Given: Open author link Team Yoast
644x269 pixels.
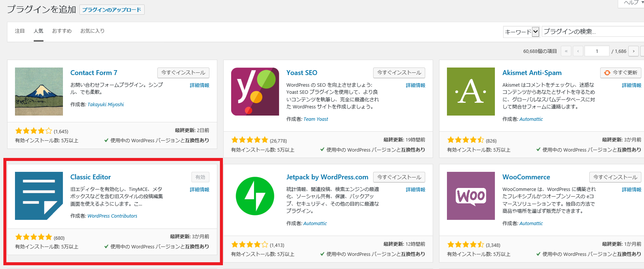Looking at the screenshot, I should (316, 119).
